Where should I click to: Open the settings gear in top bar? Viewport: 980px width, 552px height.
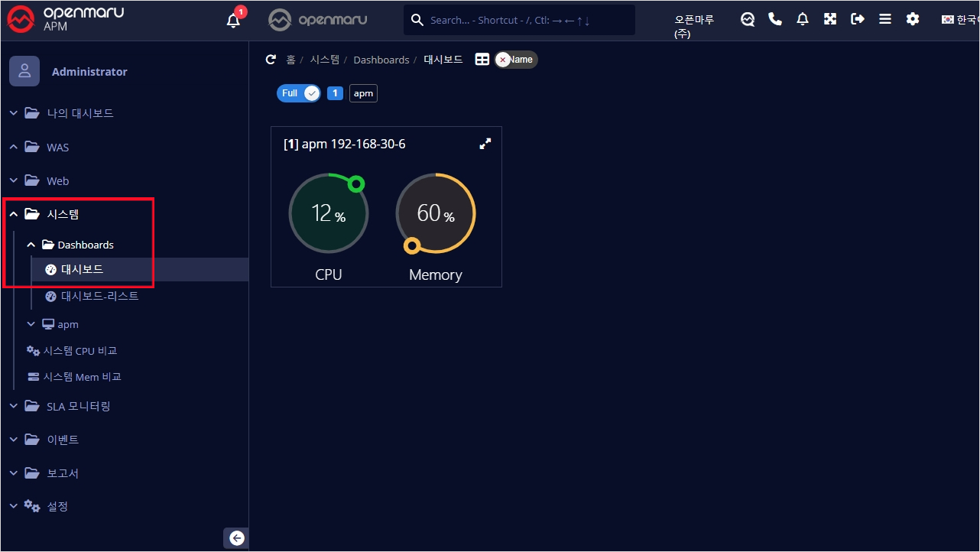913,20
